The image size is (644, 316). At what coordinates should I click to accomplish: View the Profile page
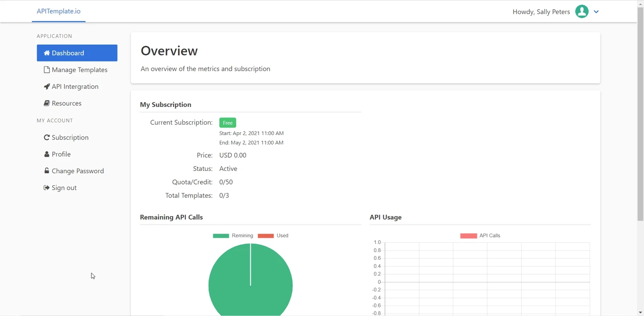77,154
